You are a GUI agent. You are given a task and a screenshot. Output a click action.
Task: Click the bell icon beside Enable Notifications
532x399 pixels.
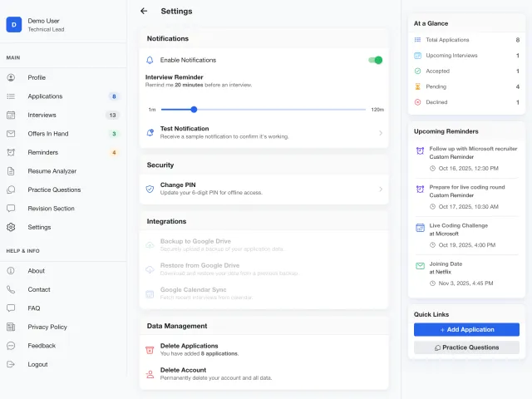(x=150, y=60)
